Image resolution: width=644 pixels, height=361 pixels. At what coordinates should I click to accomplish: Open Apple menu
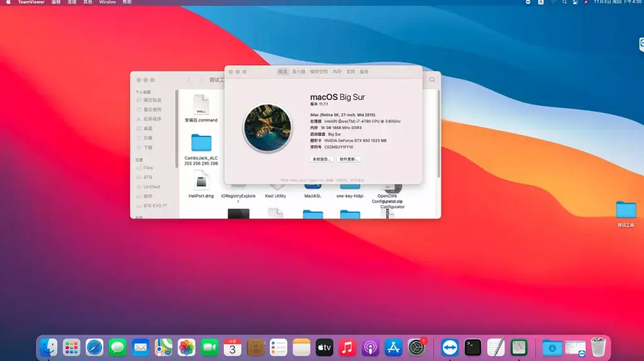8,2
